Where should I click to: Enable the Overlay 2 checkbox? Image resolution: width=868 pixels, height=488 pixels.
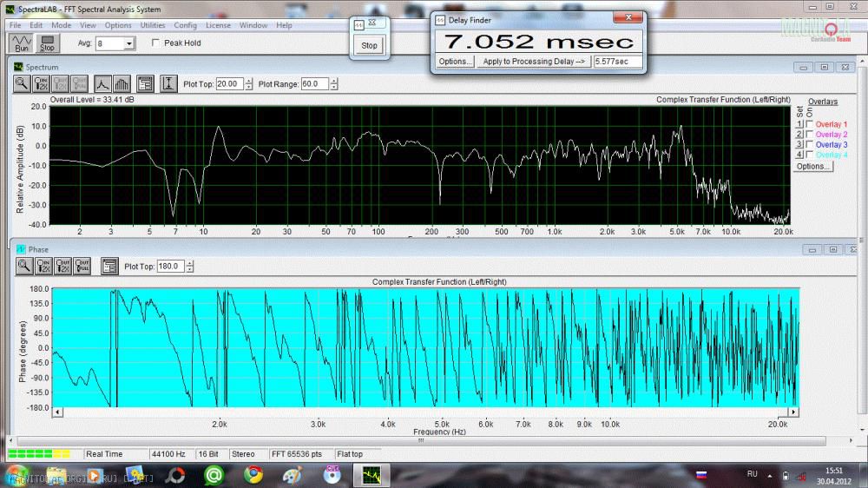810,134
